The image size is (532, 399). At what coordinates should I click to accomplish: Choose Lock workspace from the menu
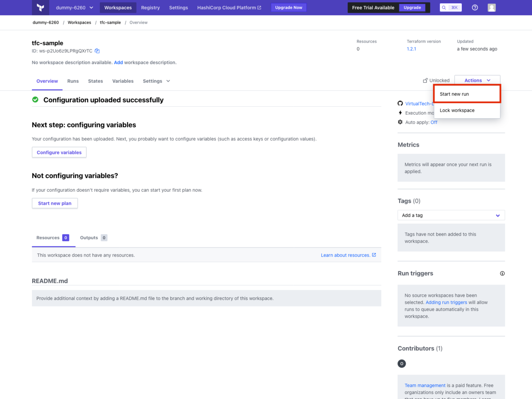[x=467, y=110]
